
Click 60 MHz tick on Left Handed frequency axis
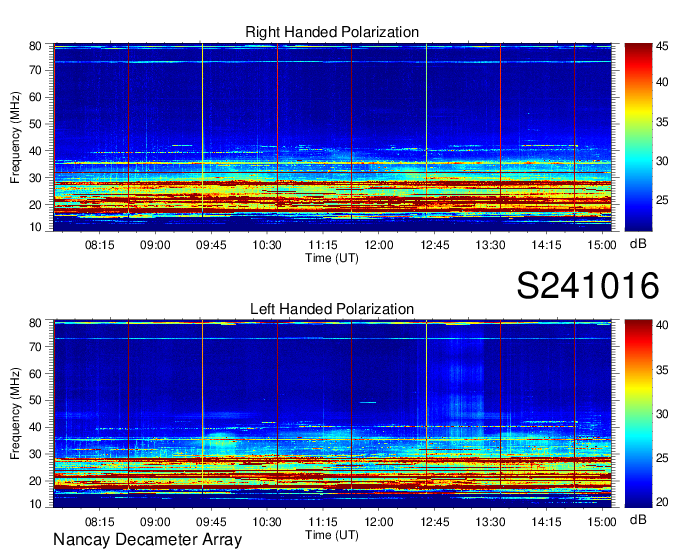[x=35, y=374]
